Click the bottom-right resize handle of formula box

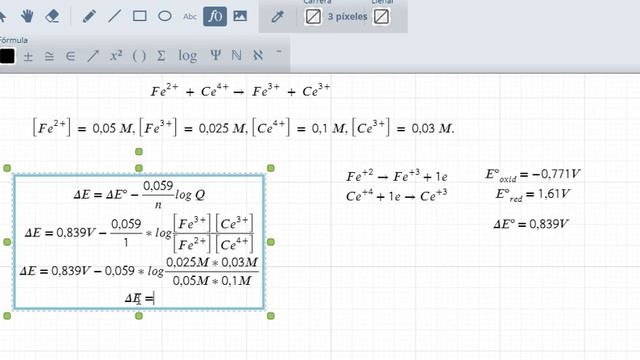coord(271,316)
